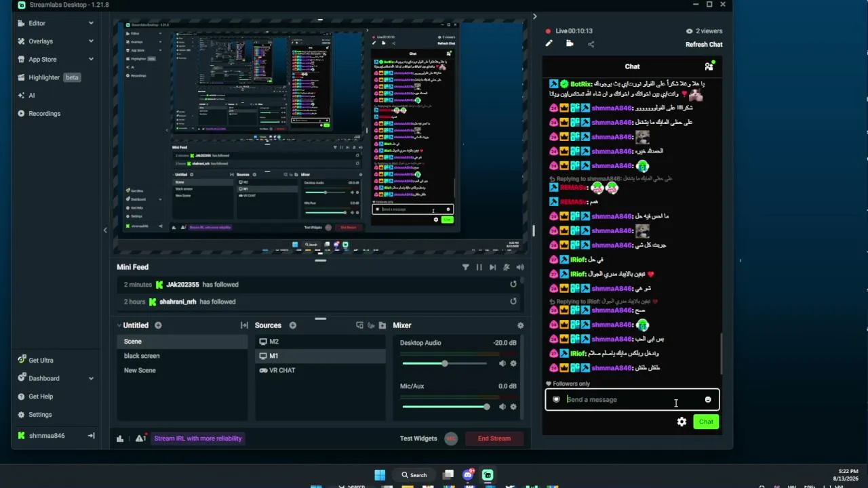The width and height of the screenshot is (868, 488).
Task: Click the Send a message chat field
Action: coord(632,400)
